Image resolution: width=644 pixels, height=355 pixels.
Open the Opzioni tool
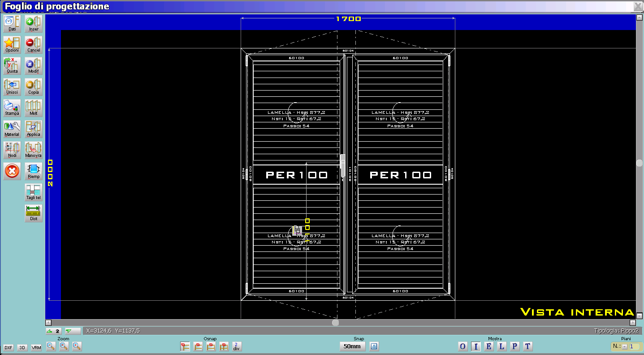[x=12, y=45]
